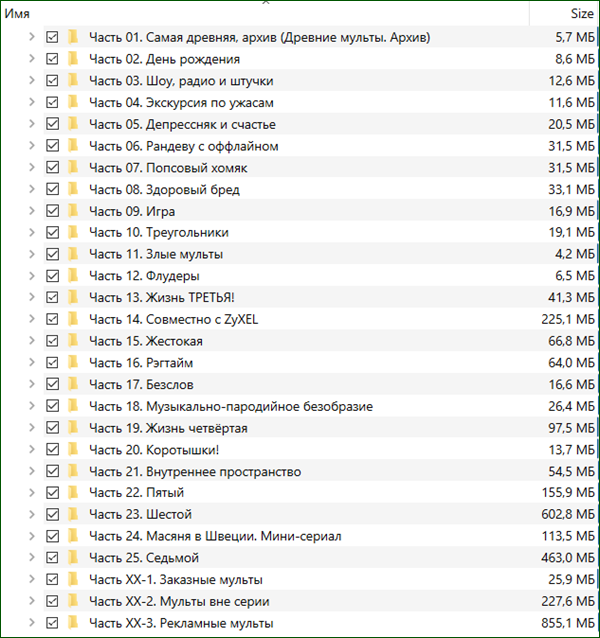Click the 227,6 МБ size value
Image resolution: width=600 pixels, height=638 pixels.
pos(568,601)
